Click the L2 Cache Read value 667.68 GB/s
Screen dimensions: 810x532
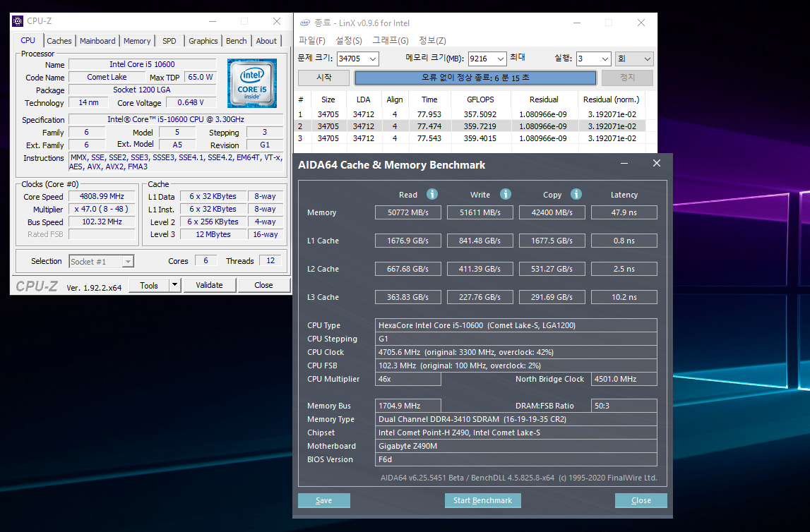click(408, 269)
